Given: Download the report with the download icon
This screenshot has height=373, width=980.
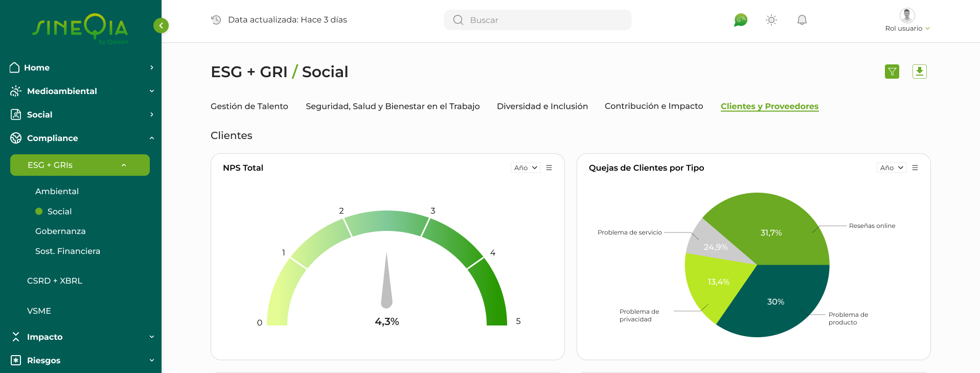Looking at the screenshot, I should [x=920, y=72].
